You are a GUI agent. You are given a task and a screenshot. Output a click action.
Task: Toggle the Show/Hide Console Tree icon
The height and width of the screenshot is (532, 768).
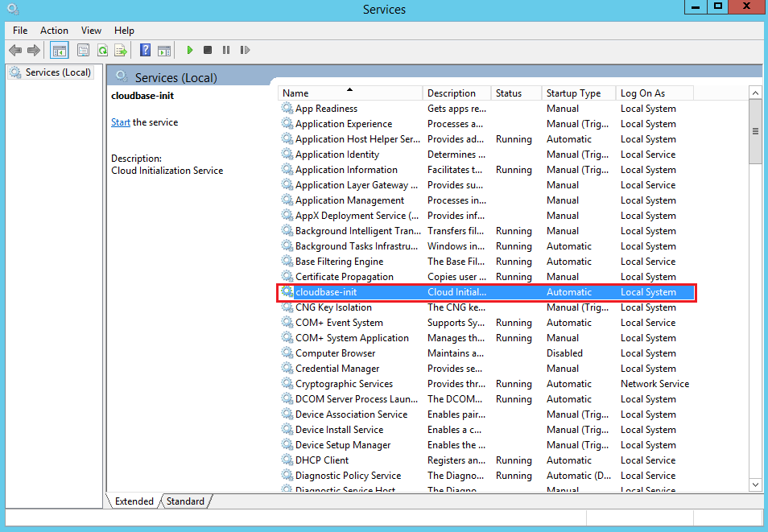tap(59, 50)
